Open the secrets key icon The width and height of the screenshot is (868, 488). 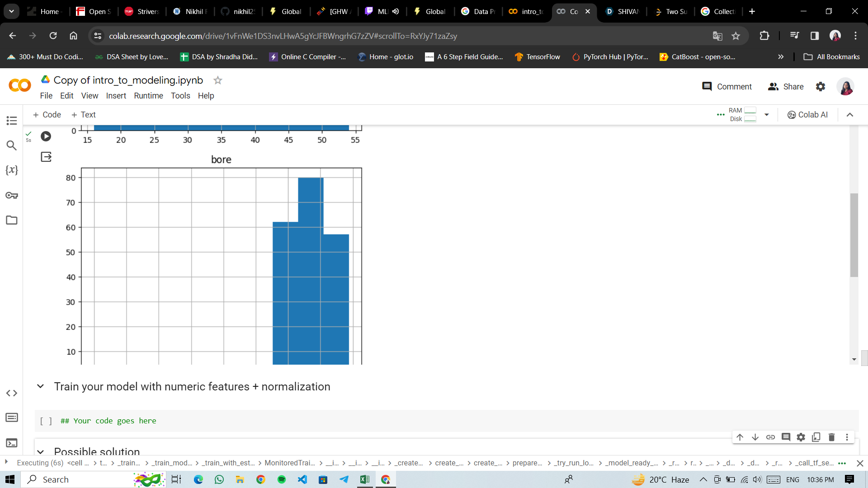[12, 195]
